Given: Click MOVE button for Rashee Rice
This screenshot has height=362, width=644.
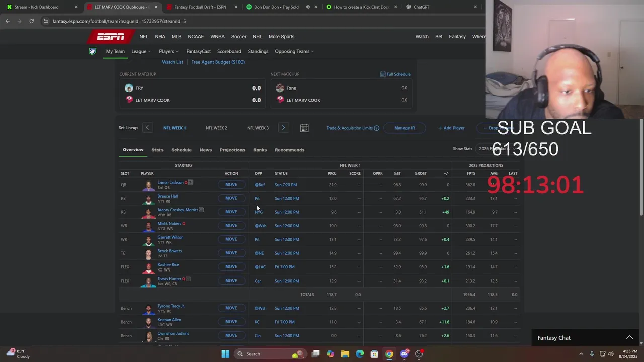Looking at the screenshot, I should 231,267.
